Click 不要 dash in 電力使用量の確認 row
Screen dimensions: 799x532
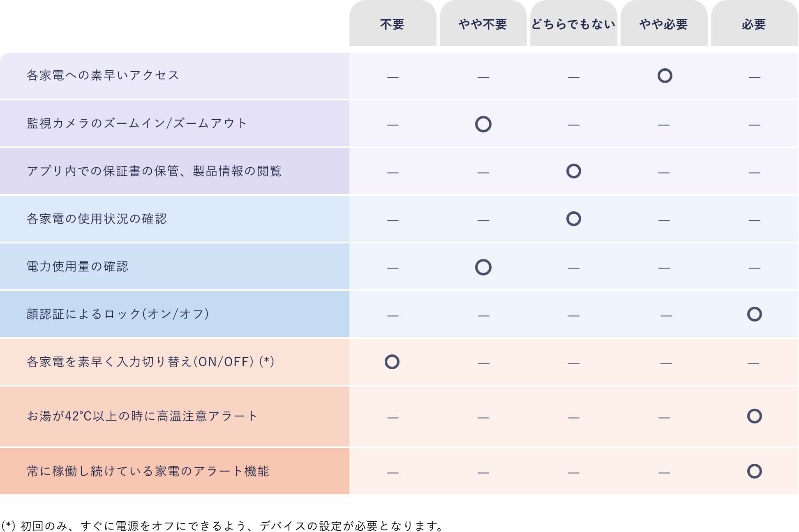393,268
